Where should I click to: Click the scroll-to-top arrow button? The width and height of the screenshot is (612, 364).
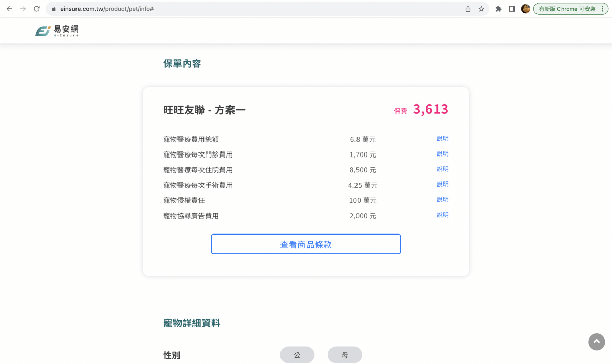pyautogui.click(x=596, y=342)
